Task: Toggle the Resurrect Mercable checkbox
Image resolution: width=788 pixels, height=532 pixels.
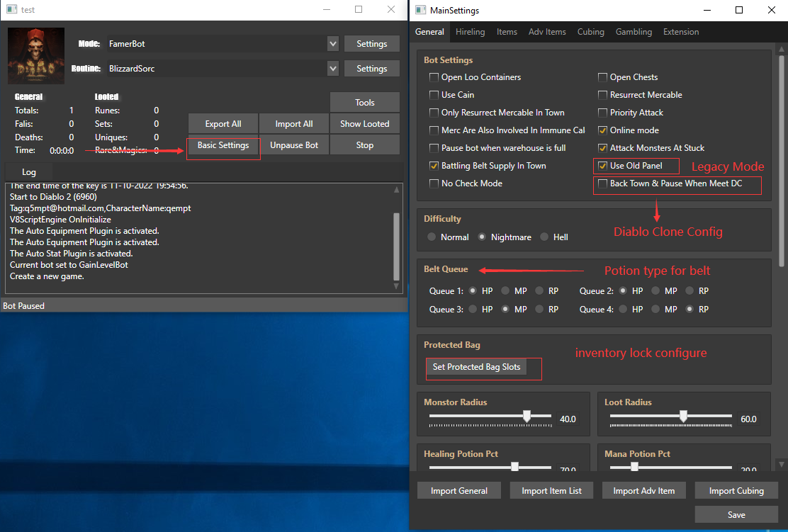Action: [x=602, y=95]
